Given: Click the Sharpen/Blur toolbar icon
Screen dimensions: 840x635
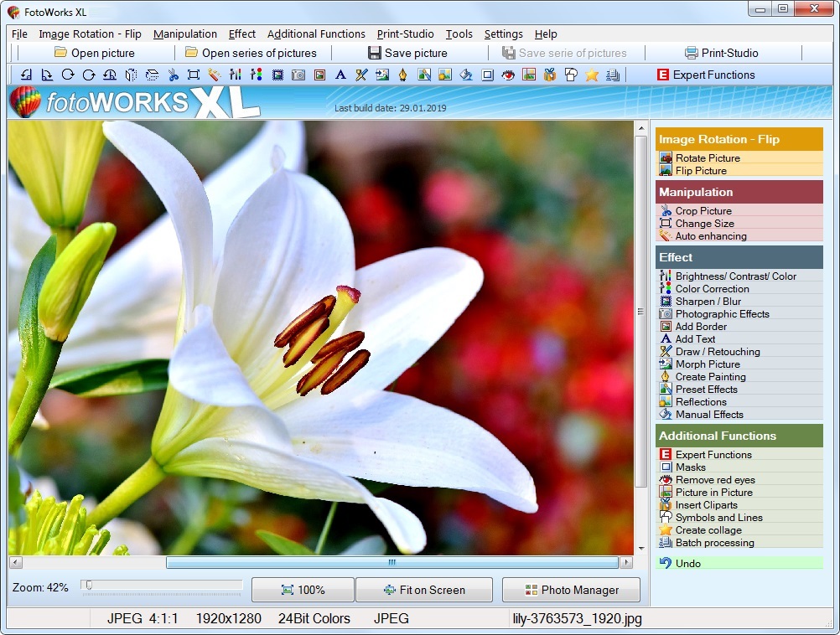Looking at the screenshot, I should coord(277,75).
